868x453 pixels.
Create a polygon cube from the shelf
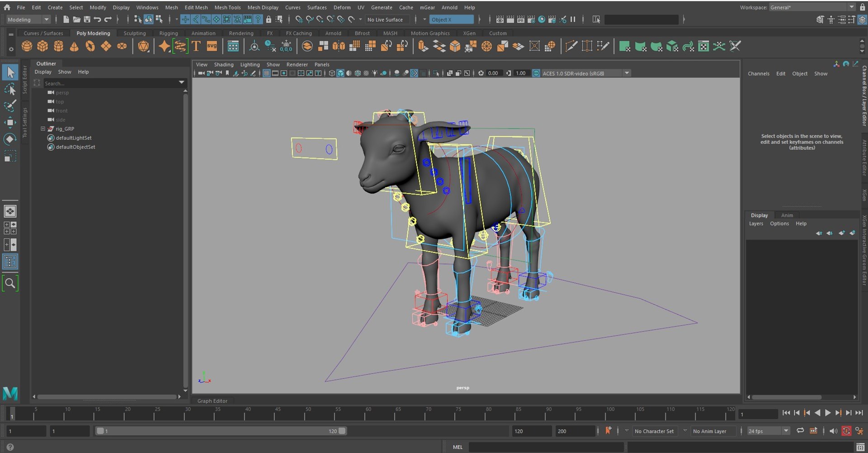coord(43,46)
